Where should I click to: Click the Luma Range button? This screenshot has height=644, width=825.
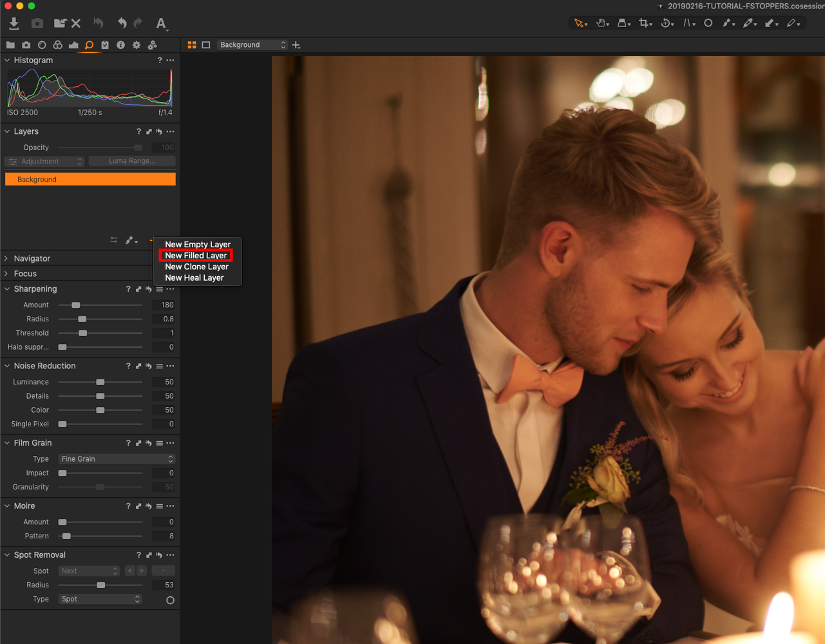click(x=131, y=161)
